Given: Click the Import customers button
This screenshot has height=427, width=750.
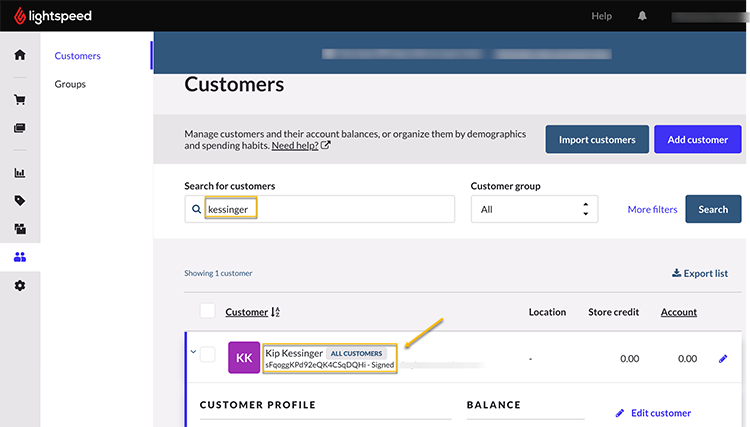Looking at the screenshot, I should 597,140.
